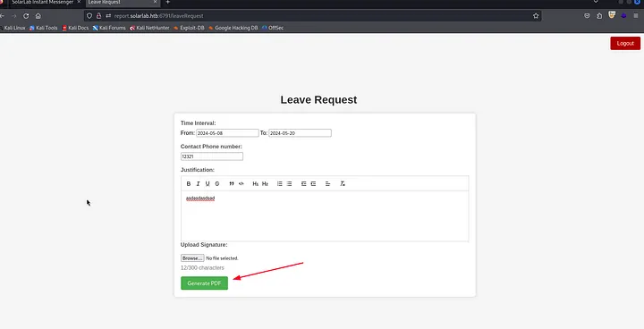644x329 pixels.
Task: Click the green Generate PDF button
Action: pyautogui.click(x=204, y=283)
